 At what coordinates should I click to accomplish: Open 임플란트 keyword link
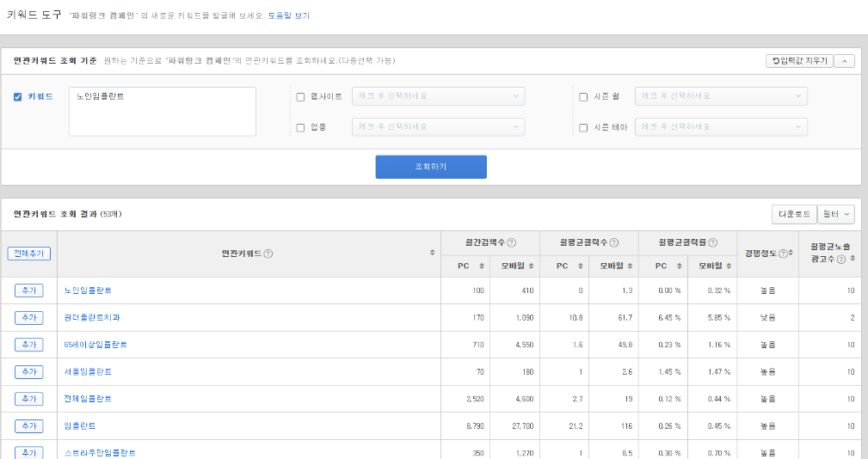[x=80, y=425]
